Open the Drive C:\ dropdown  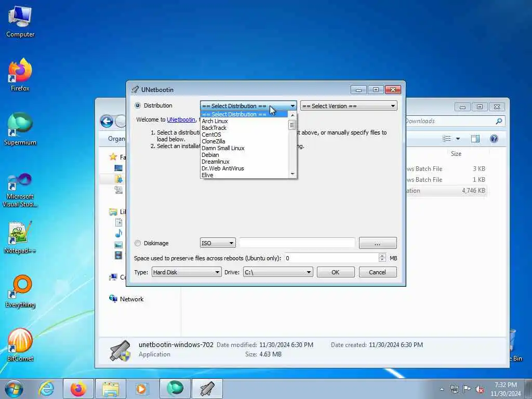point(278,272)
